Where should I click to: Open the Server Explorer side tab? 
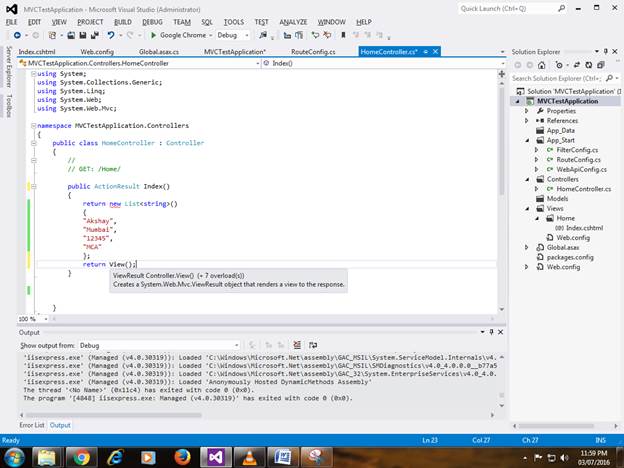pyautogui.click(x=9, y=66)
